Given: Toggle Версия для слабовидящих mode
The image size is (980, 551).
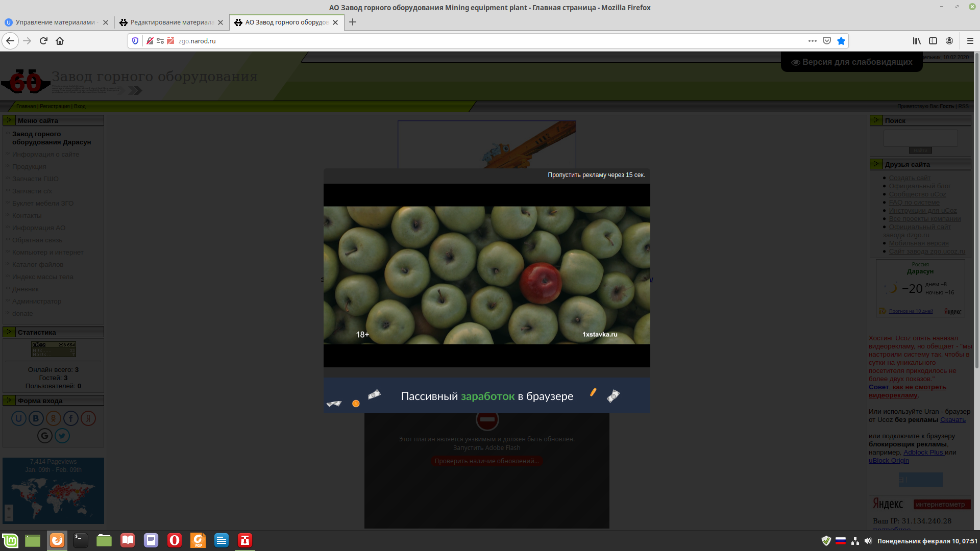Looking at the screenshot, I should click(x=851, y=62).
